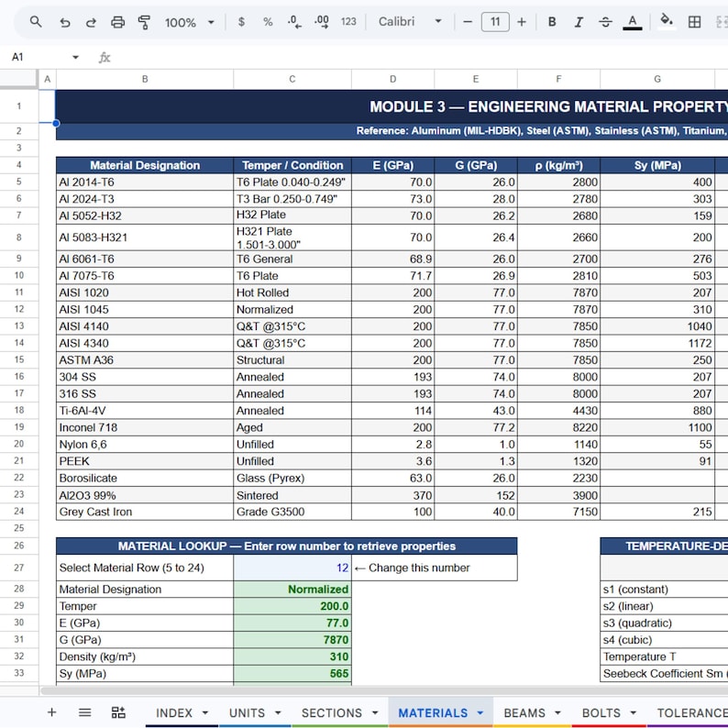Click the search menus magnifier icon
The image size is (728, 728).
point(36,22)
